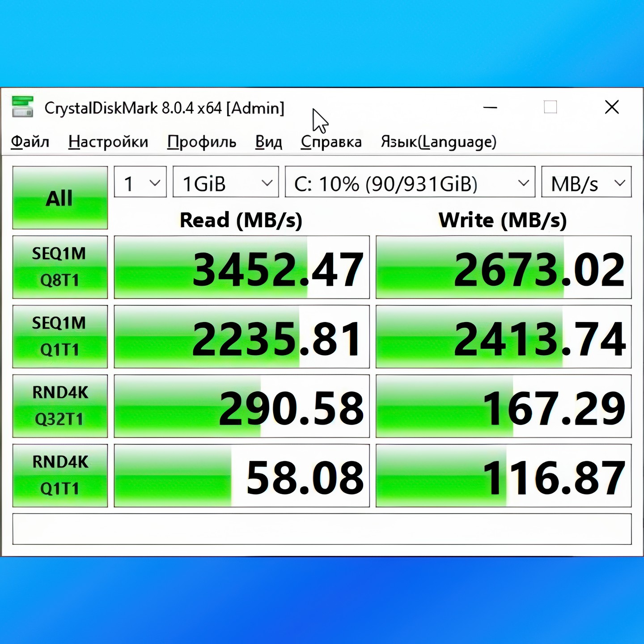Click the RND4K Q32T1 read result 290.58
This screenshot has height=644, width=644.
[242, 406]
